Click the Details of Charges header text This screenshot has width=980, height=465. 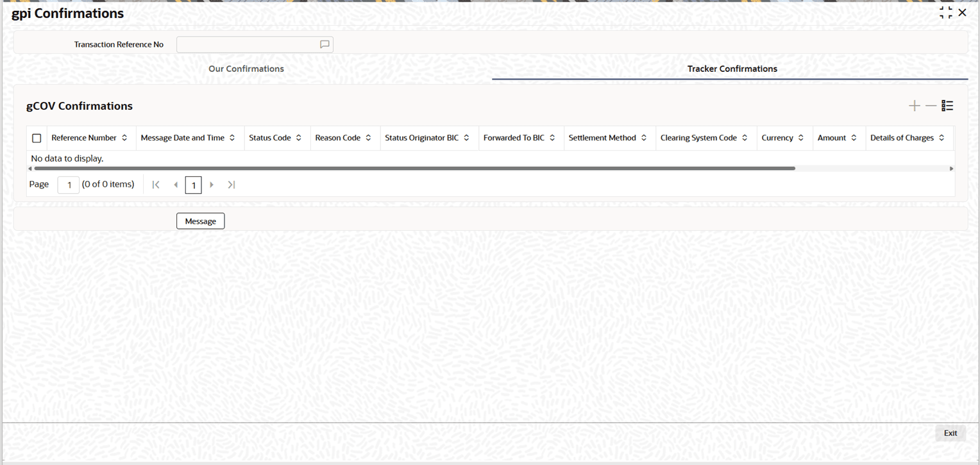tap(902, 138)
